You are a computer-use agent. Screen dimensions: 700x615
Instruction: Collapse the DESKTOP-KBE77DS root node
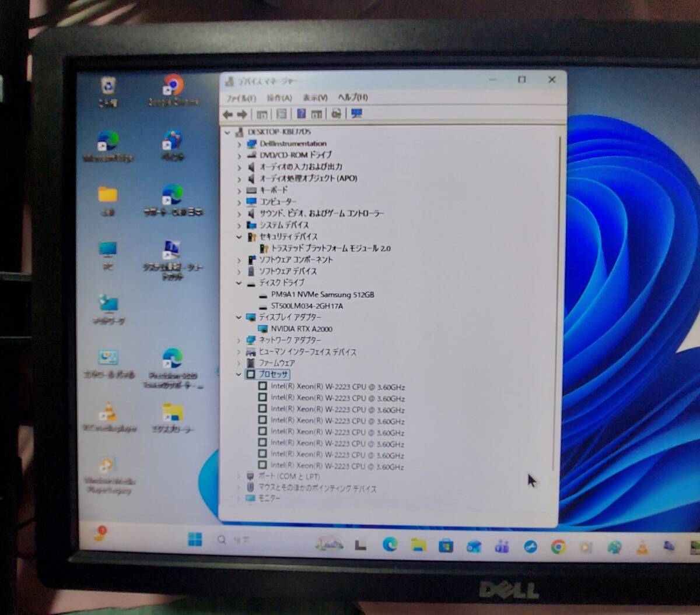click(x=228, y=132)
